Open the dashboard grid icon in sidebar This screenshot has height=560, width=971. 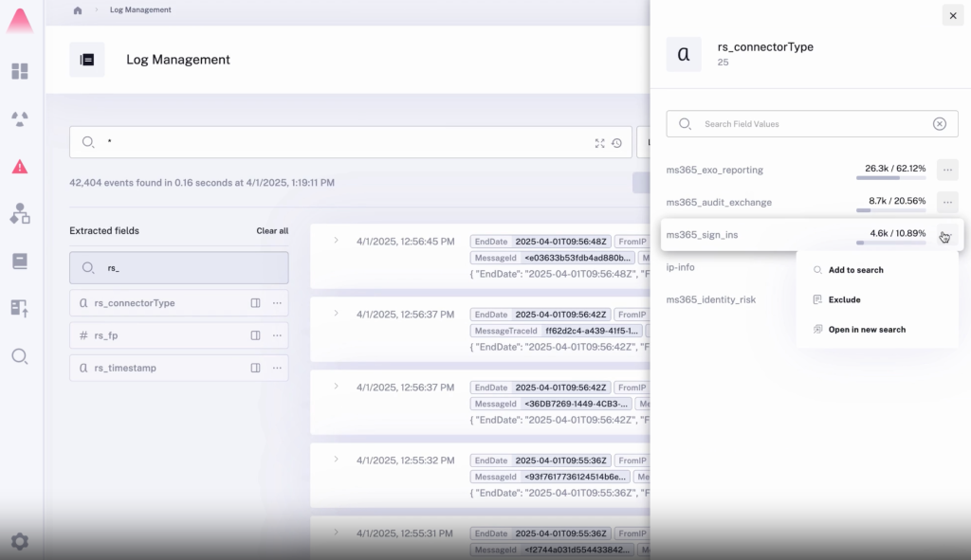(21, 71)
